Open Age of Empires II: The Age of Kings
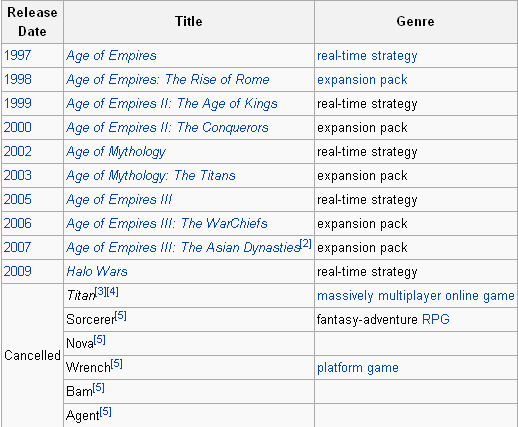Viewport: 518px width, 427px height. (x=172, y=104)
